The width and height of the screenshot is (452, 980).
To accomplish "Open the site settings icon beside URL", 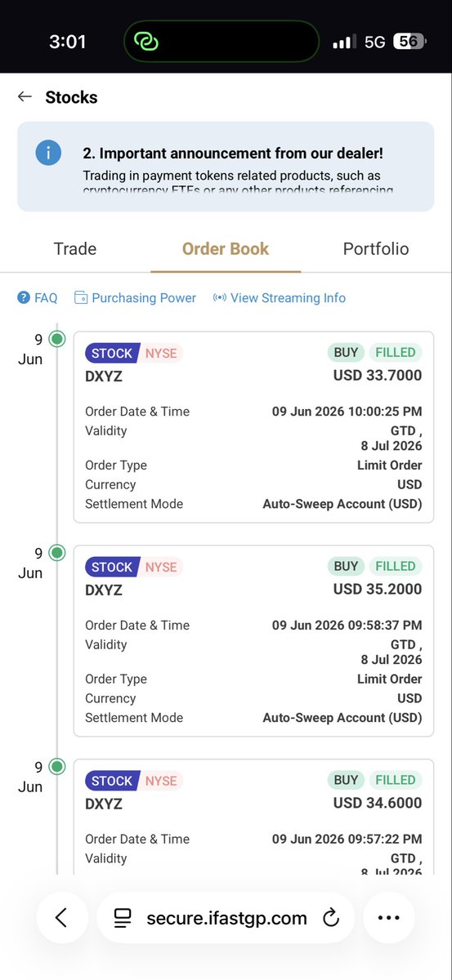I will point(123,918).
